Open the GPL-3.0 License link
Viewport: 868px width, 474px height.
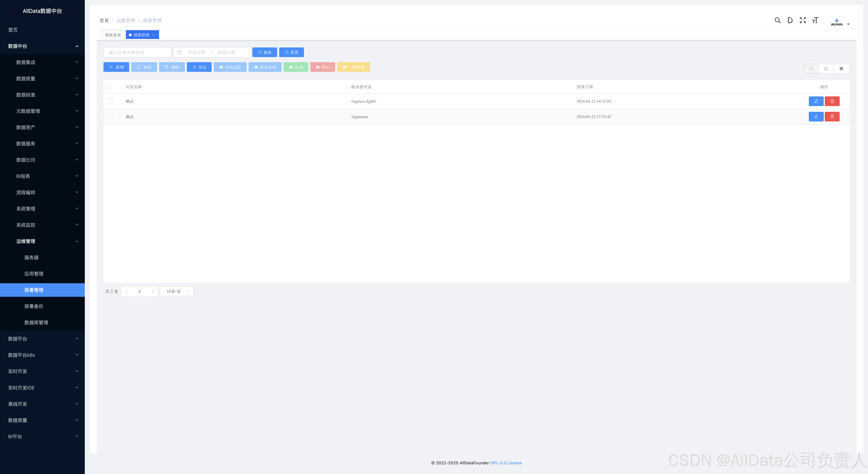click(x=506, y=463)
